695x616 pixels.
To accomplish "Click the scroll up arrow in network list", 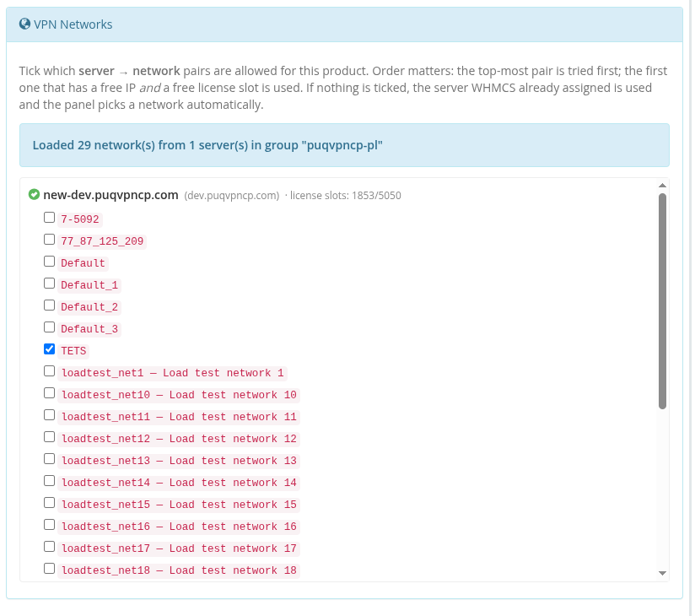I will [662, 186].
